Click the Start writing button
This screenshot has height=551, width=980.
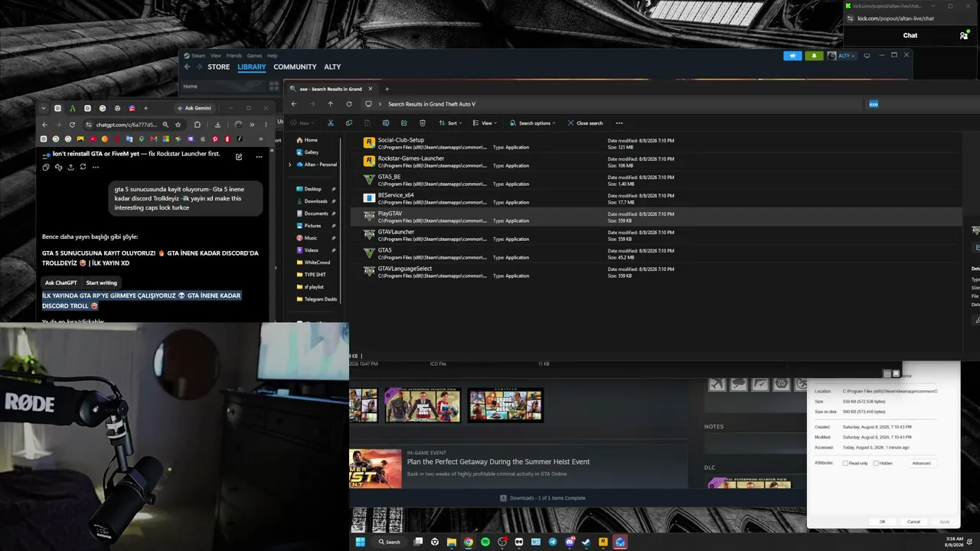pos(101,283)
